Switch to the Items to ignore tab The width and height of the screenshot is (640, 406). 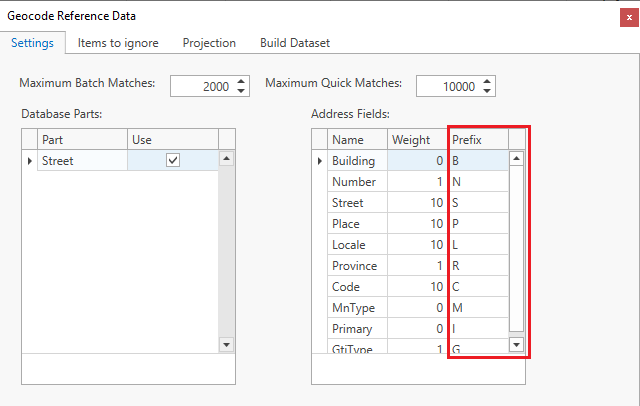click(x=119, y=43)
